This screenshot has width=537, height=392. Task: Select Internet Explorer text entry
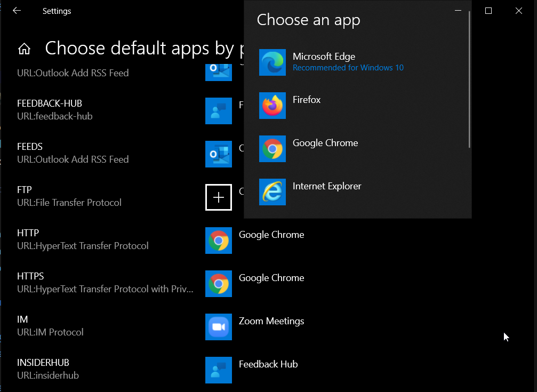pos(327,186)
